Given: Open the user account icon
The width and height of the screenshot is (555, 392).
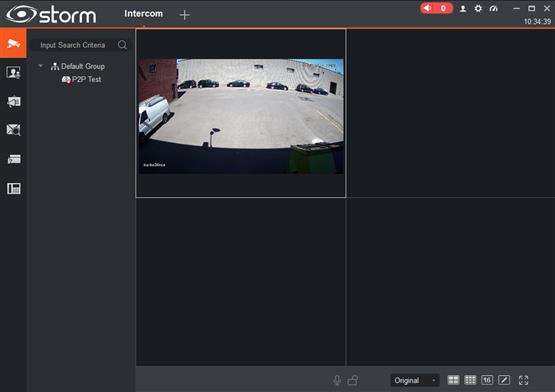Looking at the screenshot, I should click(x=463, y=8).
